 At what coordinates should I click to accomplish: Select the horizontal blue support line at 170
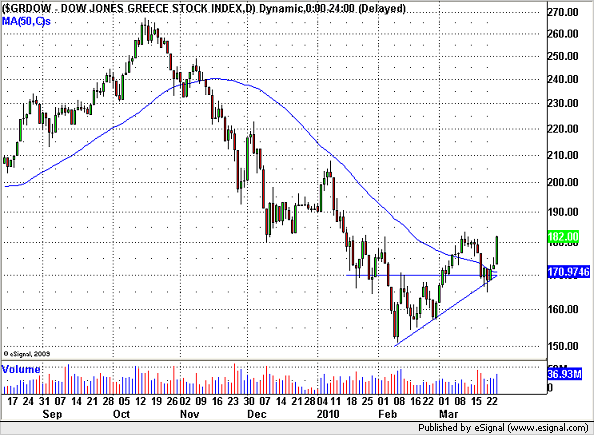(421, 275)
